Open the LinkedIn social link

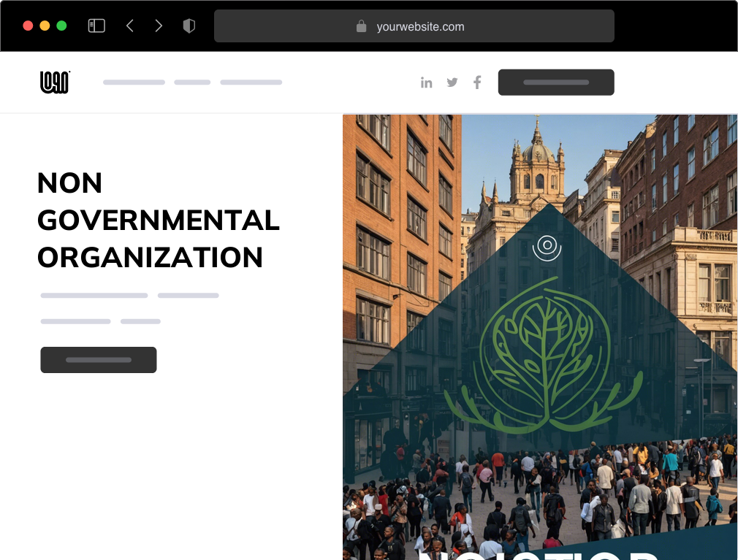(427, 83)
